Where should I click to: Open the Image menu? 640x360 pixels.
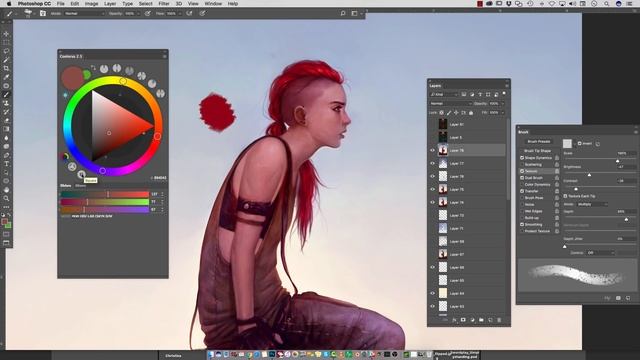(91, 4)
